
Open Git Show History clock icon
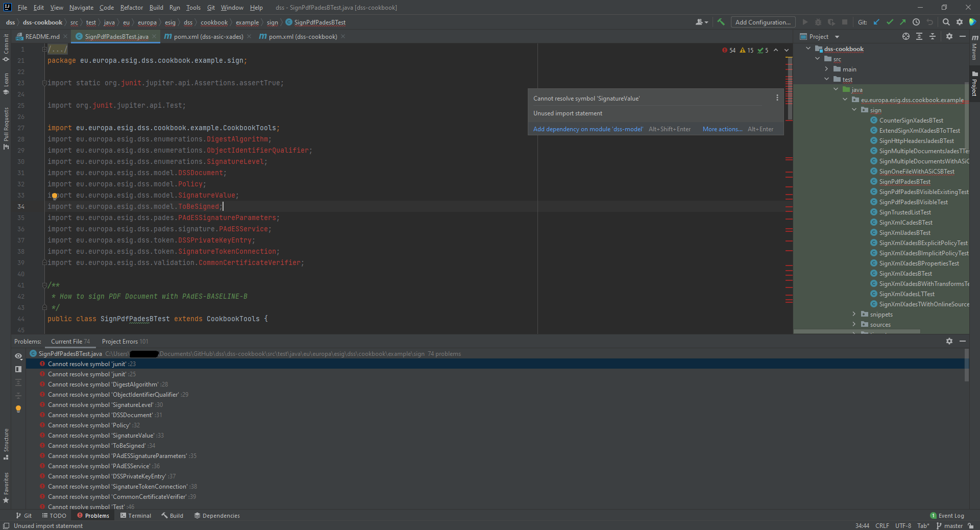click(x=916, y=22)
